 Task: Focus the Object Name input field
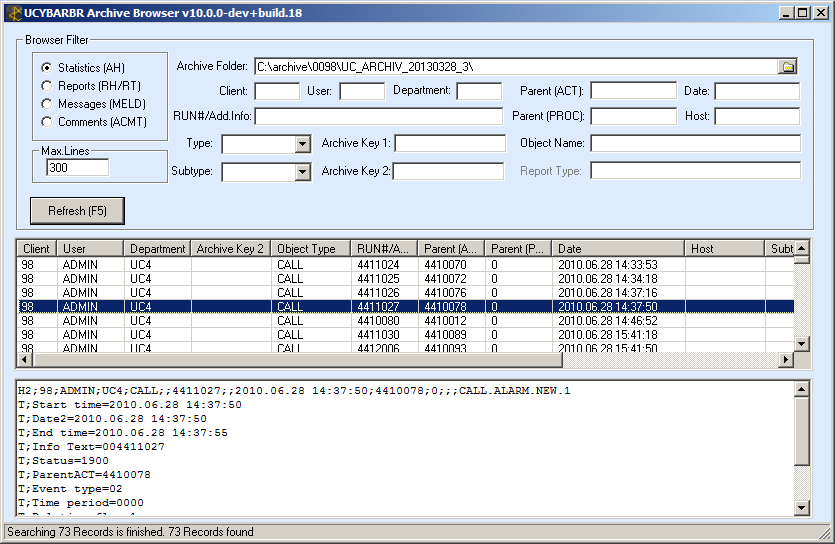click(695, 143)
